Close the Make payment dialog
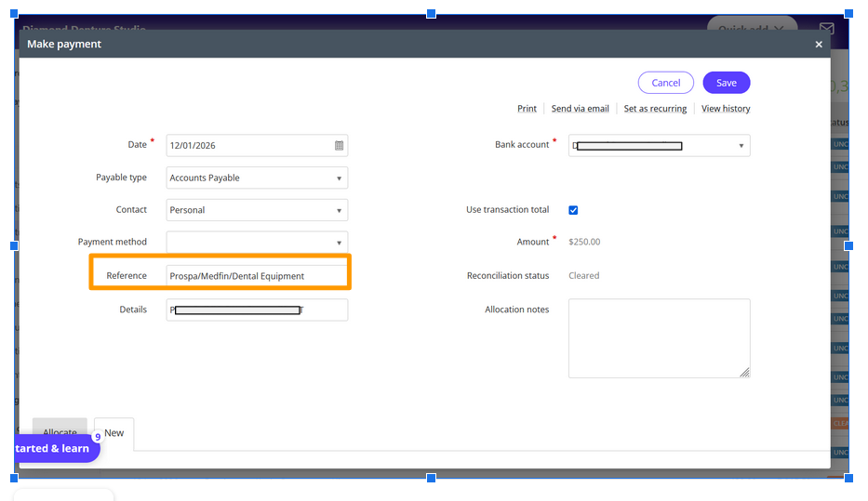868x501 pixels. [x=819, y=45]
